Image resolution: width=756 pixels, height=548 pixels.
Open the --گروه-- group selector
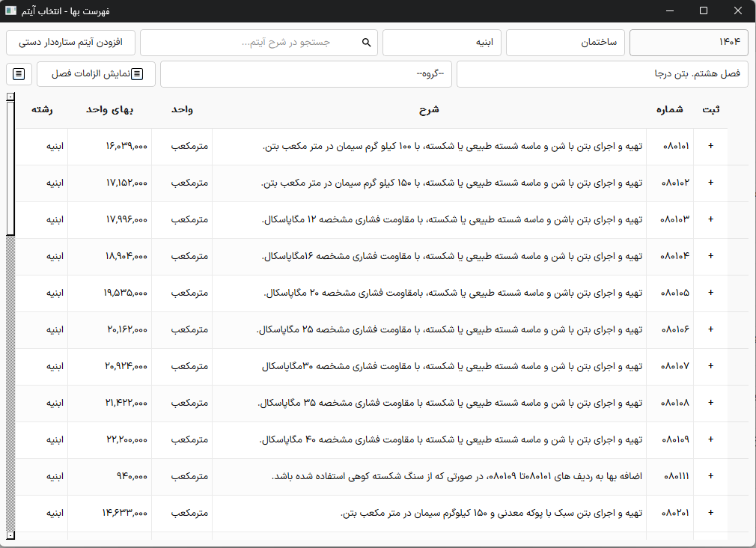click(306, 74)
